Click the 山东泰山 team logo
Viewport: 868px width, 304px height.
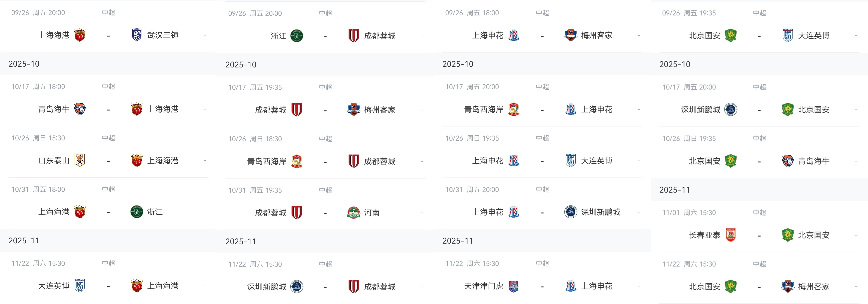[79, 160]
